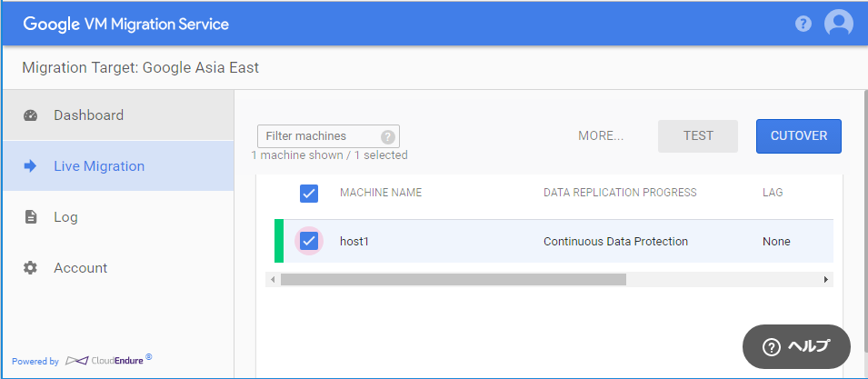Image resolution: width=868 pixels, height=379 pixels.
Task: Click the machines shown counter text
Action: coord(329,155)
